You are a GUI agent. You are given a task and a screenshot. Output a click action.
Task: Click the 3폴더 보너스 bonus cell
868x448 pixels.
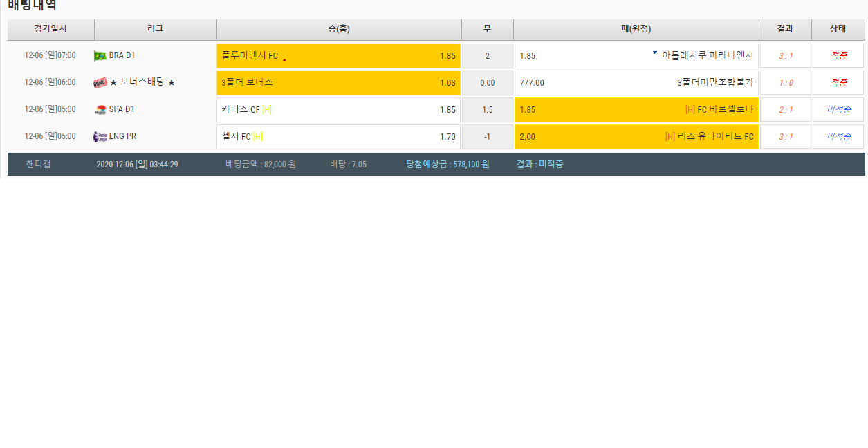pyautogui.click(x=338, y=83)
